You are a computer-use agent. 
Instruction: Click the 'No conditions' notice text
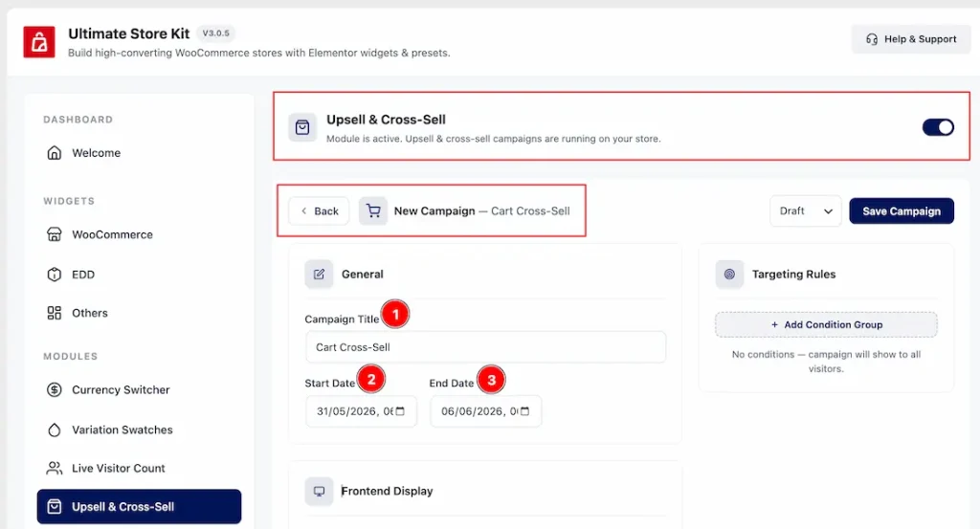[826, 362]
